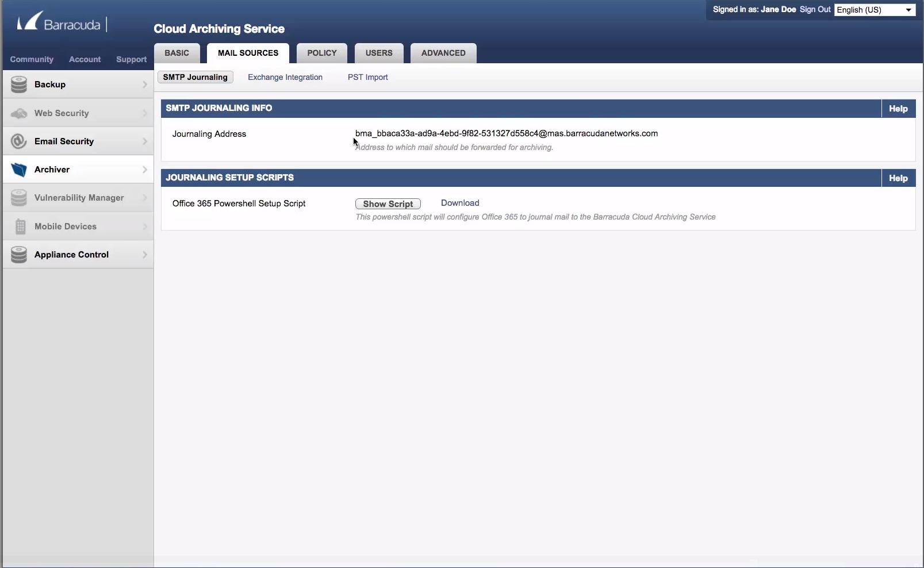The height and width of the screenshot is (568, 924).
Task: Switch to the BASIC tab
Action: [177, 53]
